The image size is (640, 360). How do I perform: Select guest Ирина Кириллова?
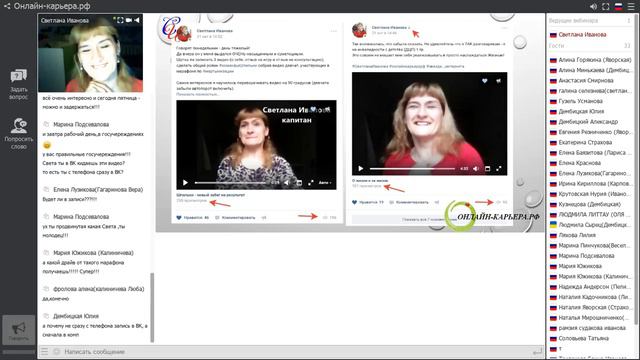[590, 184]
